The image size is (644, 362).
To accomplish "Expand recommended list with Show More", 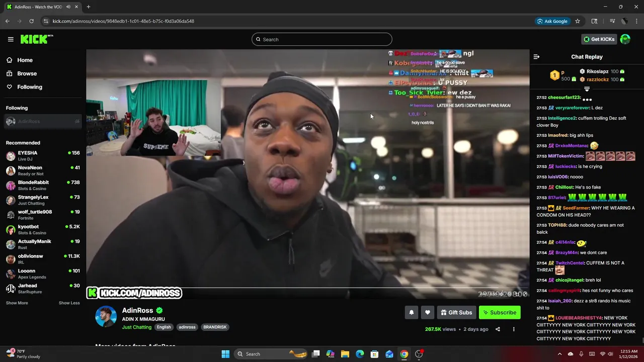I will (x=17, y=303).
